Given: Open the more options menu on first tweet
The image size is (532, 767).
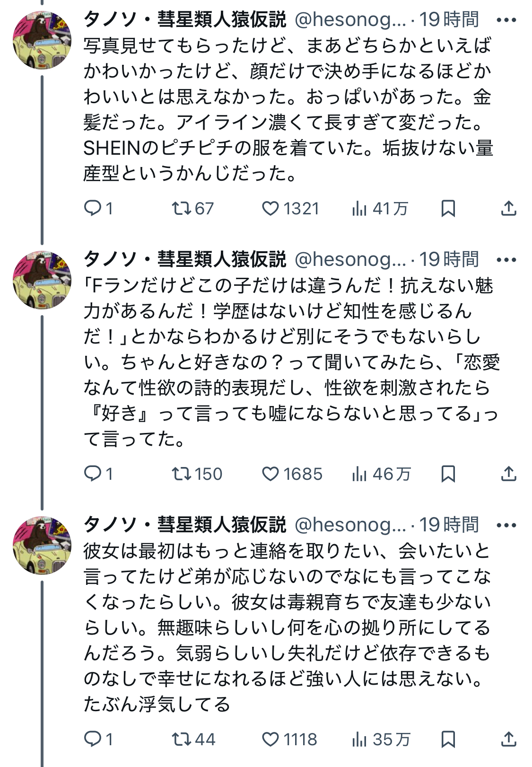Looking at the screenshot, I should coord(506,20).
